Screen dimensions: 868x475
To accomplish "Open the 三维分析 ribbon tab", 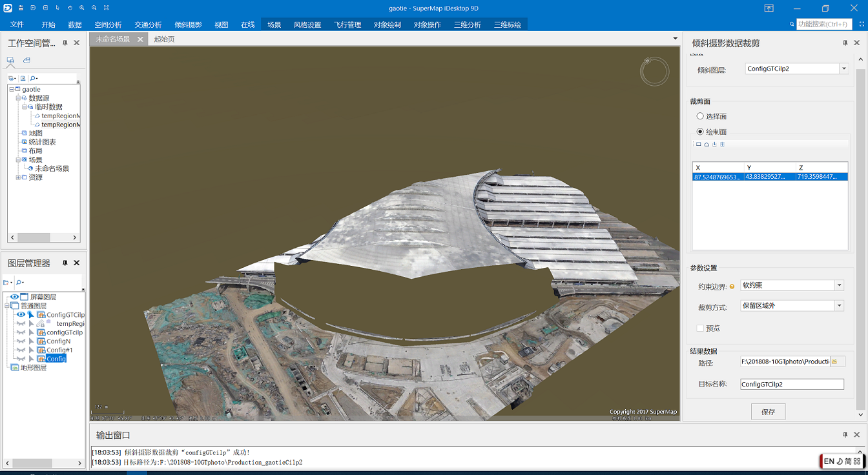I will click(468, 25).
